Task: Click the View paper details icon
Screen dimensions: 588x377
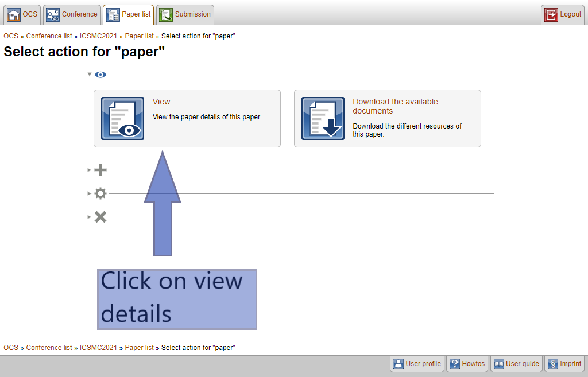Action: click(x=122, y=118)
